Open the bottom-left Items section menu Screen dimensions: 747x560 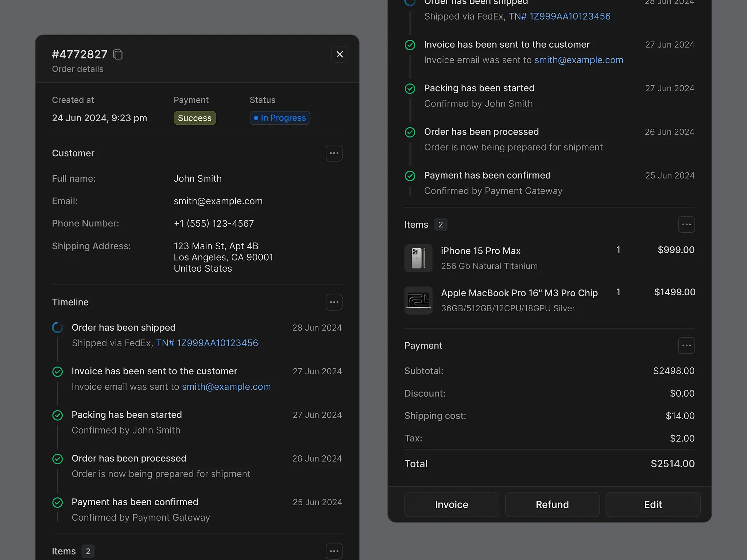pos(334,551)
